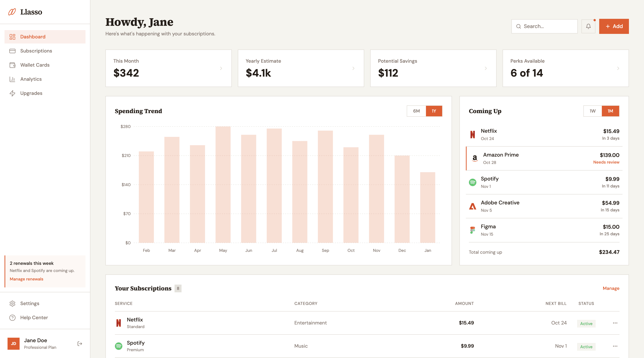Switch Spending Trend to 6M

[416, 111]
